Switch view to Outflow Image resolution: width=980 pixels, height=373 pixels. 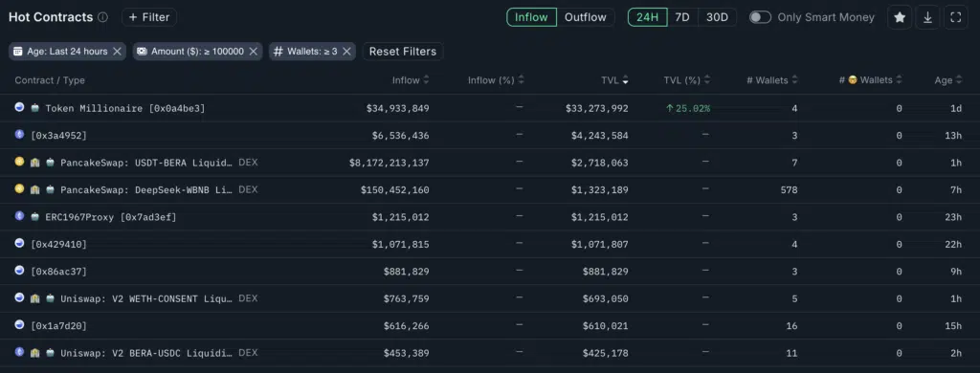585,17
